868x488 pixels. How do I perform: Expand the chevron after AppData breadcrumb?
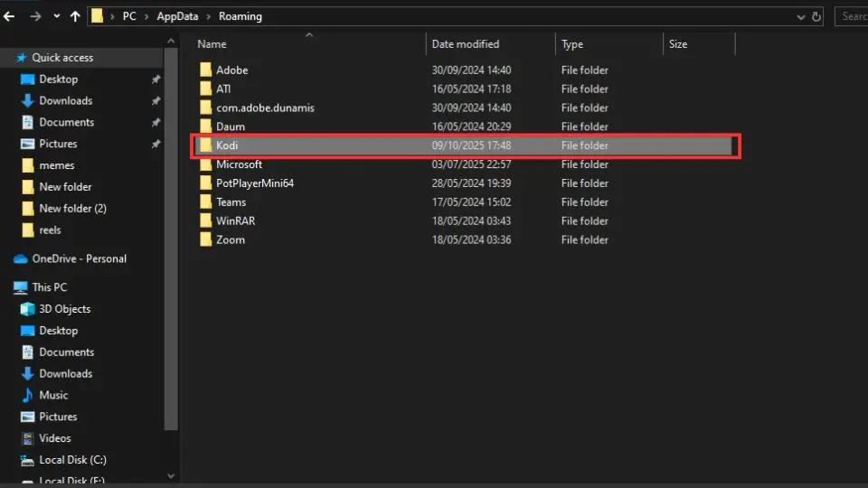pos(209,16)
